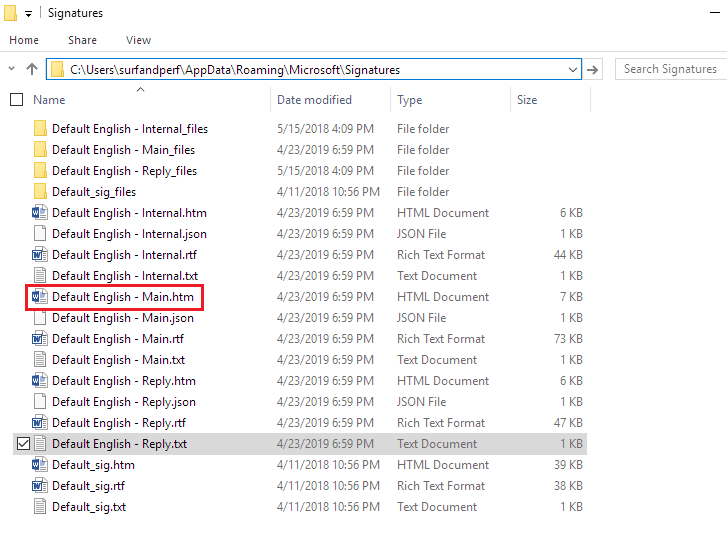Open the View ribbon tab
The height and width of the screenshot is (535, 727).
pos(138,40)
